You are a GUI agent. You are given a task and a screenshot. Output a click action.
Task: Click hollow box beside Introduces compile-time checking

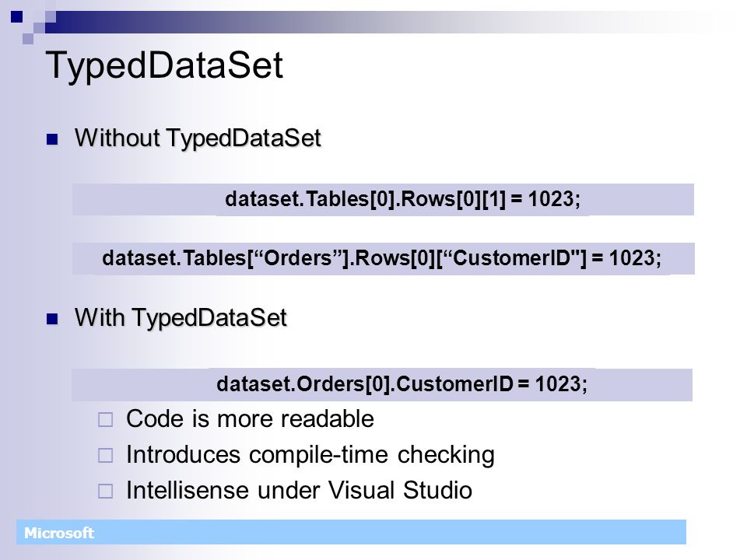pos(105,456)
